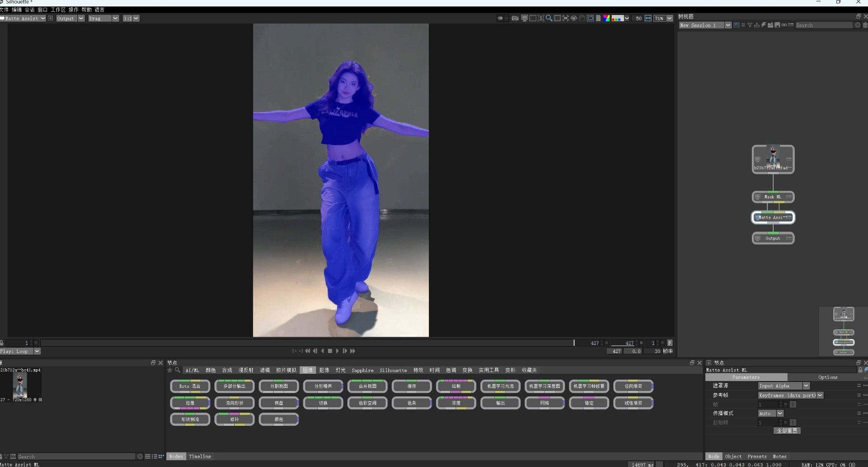The image size is (868, 467).
Task: Click the favorites star icon in nodes panel
Action: click(x=170, y=370)
